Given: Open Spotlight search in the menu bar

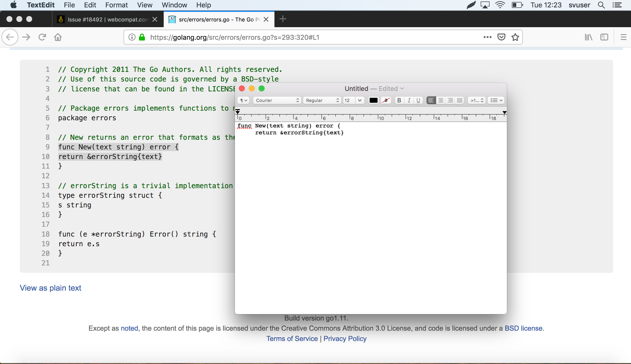Looking at the screenshot, I should pyautogui.click(x=602, y=5).
